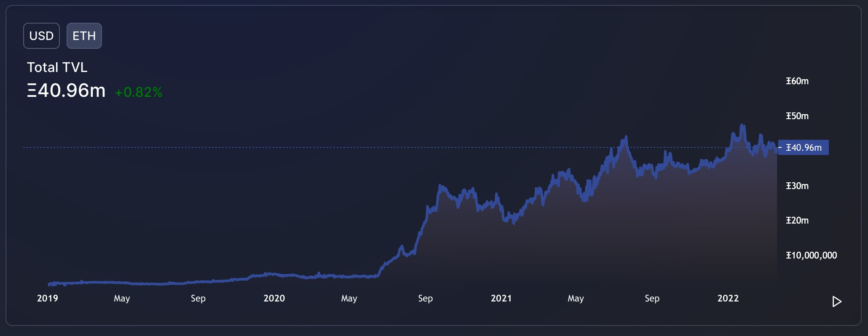The height and width of the screenshot is (336, 868).
Task: Click the Ξ40.96m current value price label
Action: tap(803, 147)
